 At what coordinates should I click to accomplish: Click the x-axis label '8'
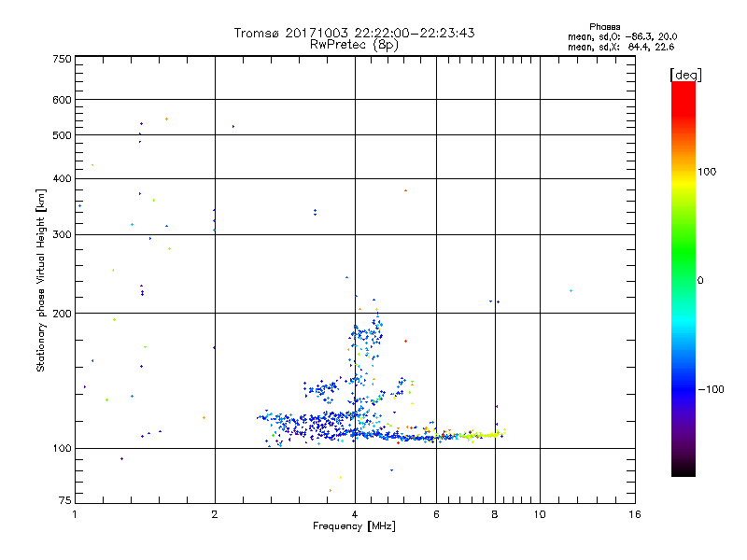(x=495, y=514)
